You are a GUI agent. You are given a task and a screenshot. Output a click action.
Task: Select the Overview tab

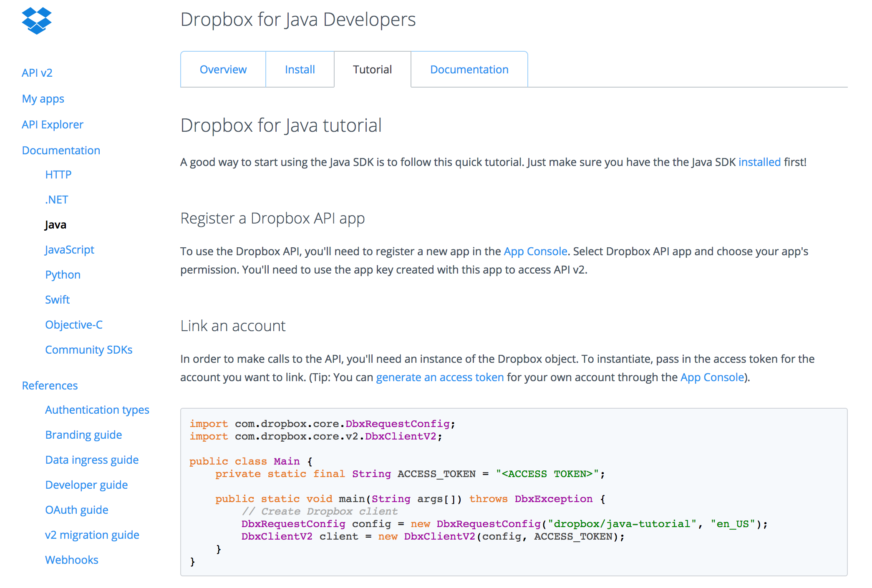tap(224, 68)
